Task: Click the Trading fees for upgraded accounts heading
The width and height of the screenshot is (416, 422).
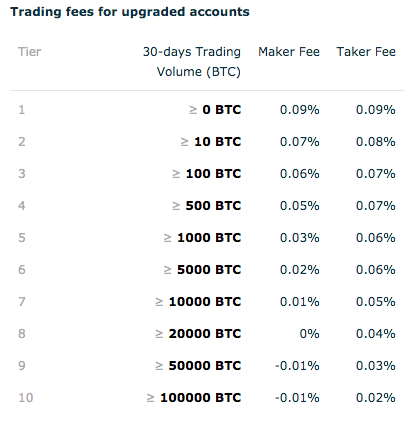Action: tap(130, 12)
